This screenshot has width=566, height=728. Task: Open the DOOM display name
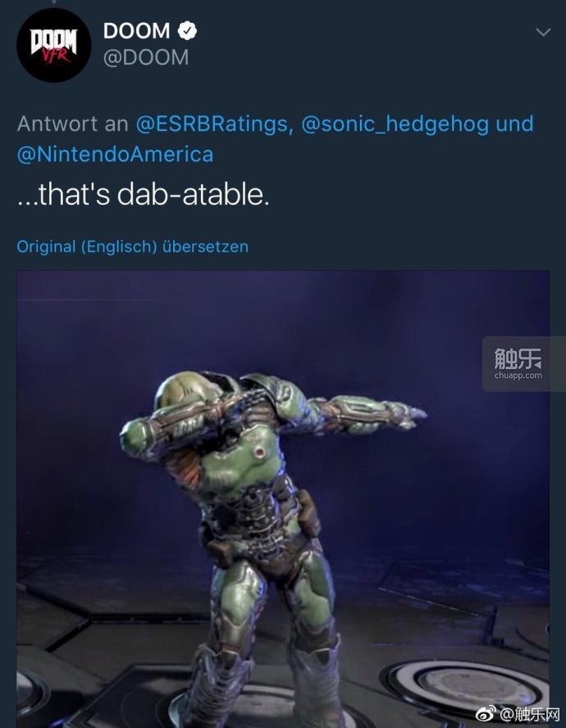pyautogui.click(x=136, y=31)
